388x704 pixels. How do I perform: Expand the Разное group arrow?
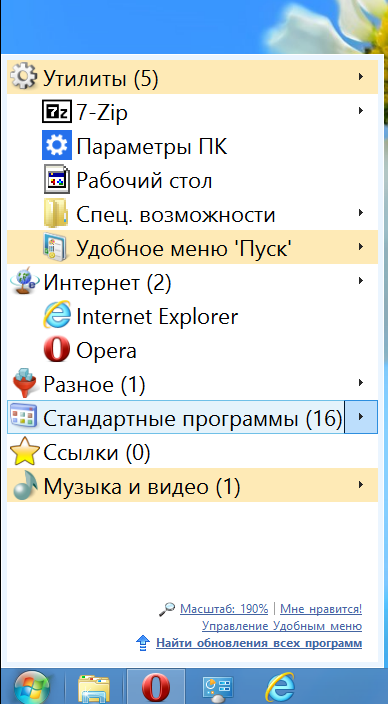click(x=361, y=383)
